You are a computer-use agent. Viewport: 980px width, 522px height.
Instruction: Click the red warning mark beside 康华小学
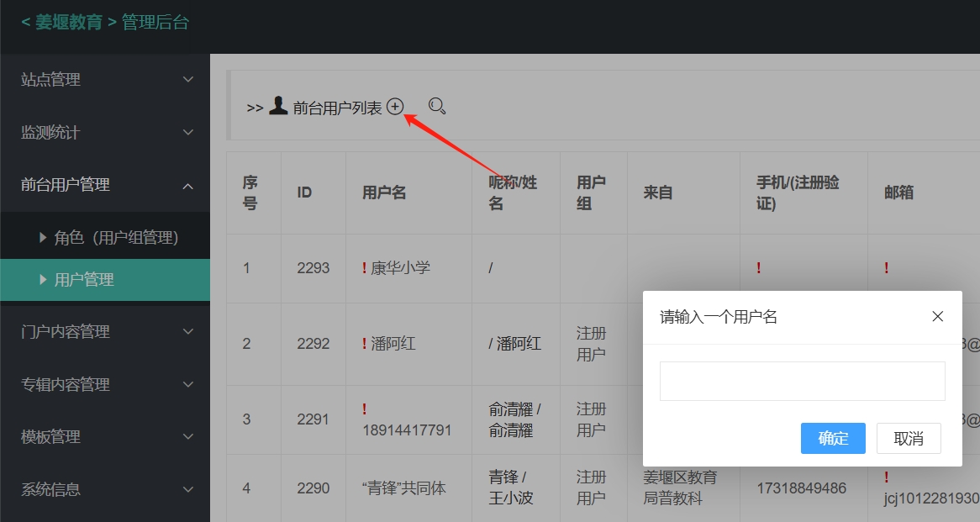pos(365,268)
